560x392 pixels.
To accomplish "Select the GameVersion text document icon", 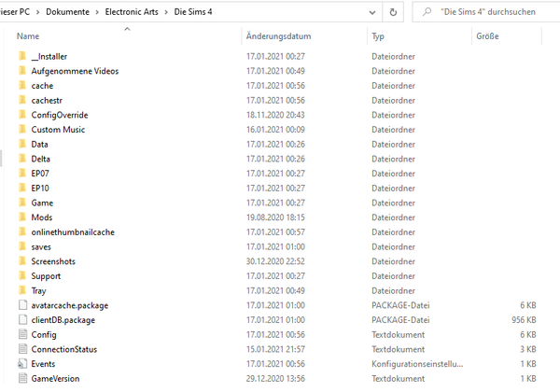I will (x=22, y=378).
